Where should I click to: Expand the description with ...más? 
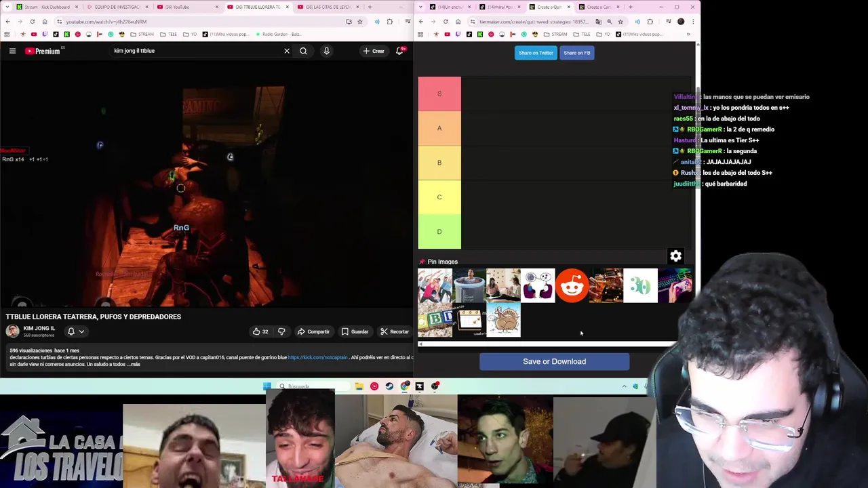(x=134, y=365)
